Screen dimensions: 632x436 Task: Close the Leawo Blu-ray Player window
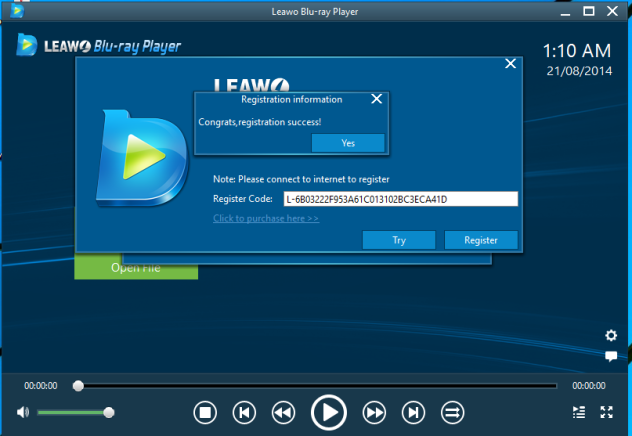[x=612, y=11]
